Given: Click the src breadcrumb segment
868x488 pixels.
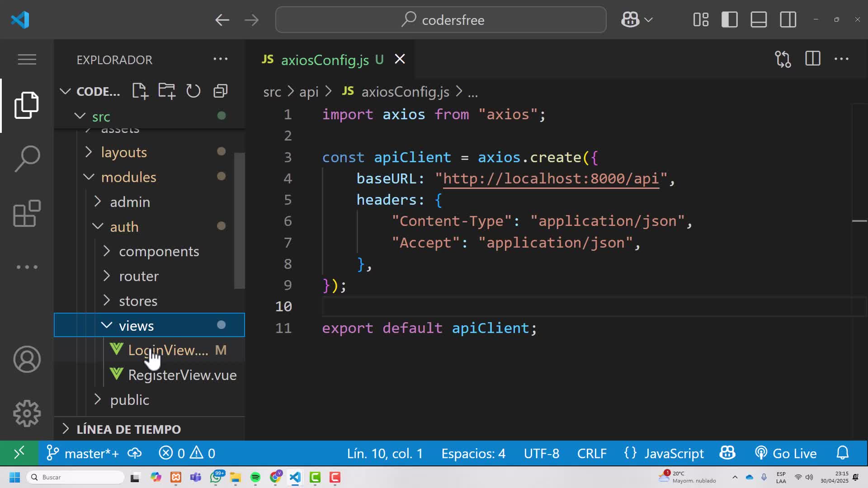Looking at the screenshot, I should click(272, 92).
